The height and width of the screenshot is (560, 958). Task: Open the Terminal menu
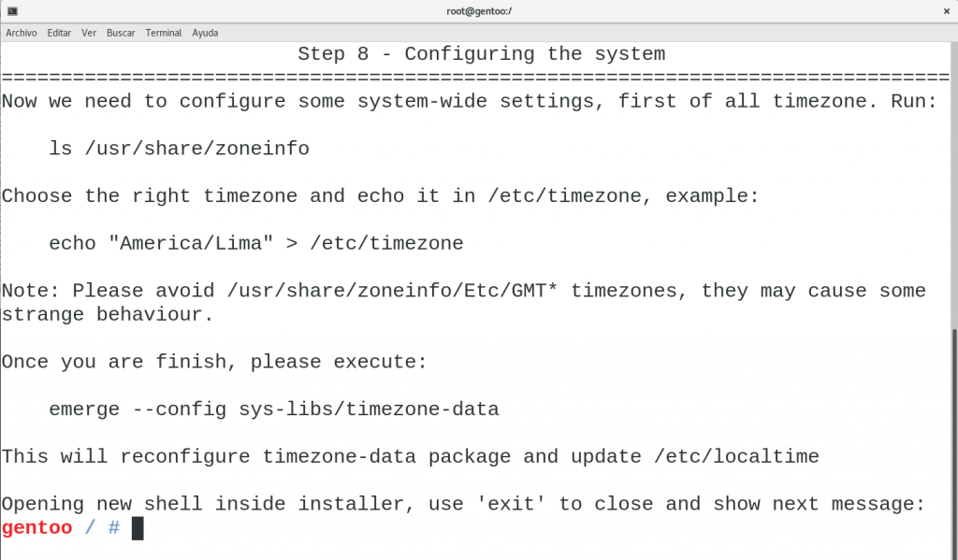(163, 33)
